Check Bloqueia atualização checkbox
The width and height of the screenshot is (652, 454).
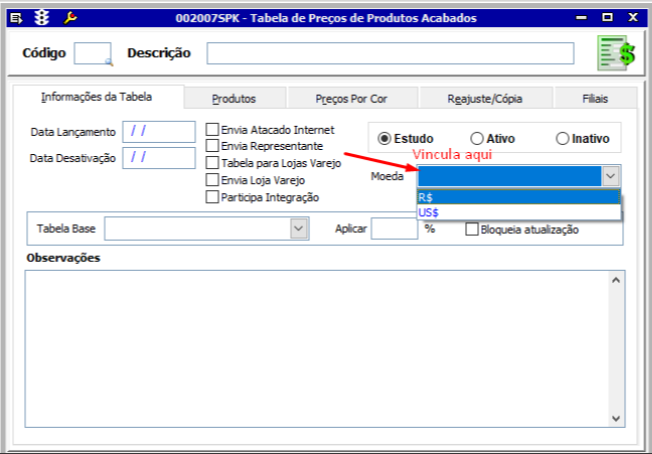click(472, 229)
